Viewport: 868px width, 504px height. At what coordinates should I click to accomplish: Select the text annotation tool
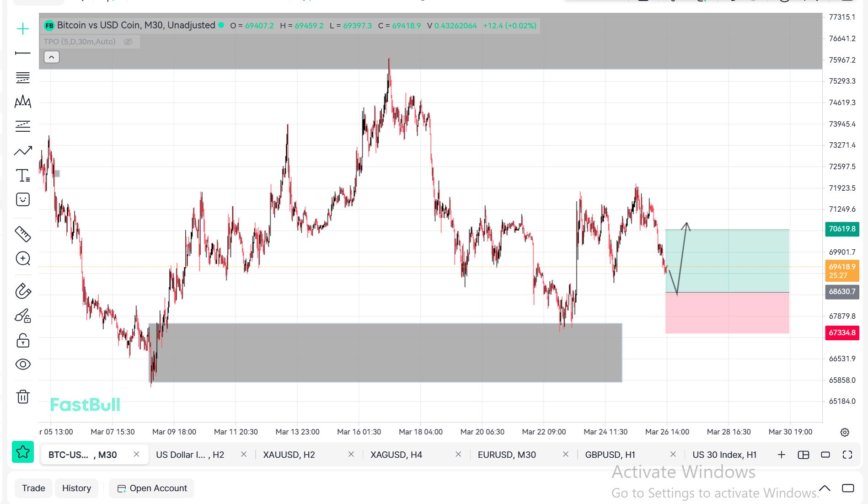22,175
